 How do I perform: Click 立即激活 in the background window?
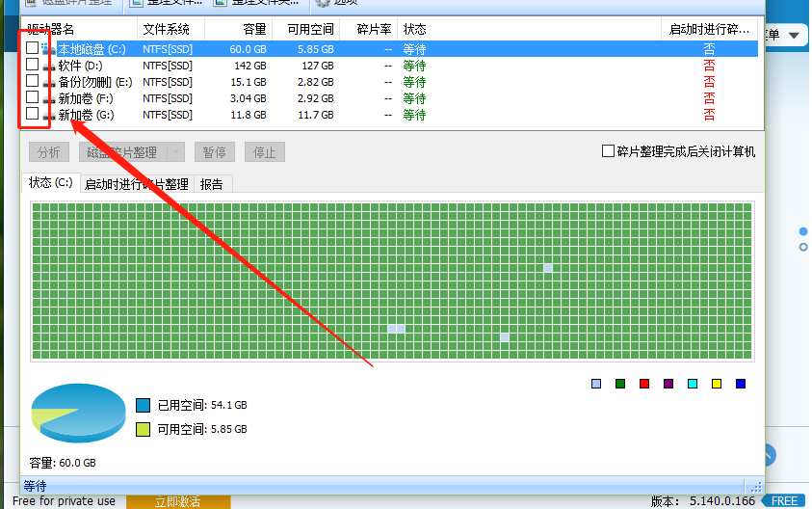178,501
